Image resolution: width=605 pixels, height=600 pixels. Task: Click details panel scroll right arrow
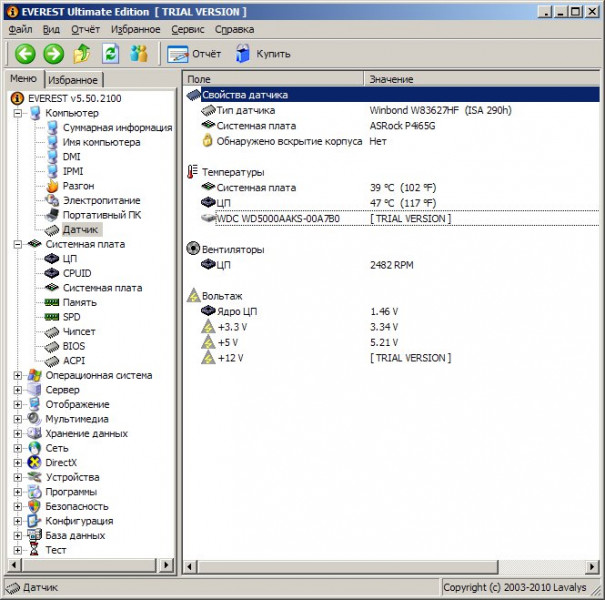point(593,567)
